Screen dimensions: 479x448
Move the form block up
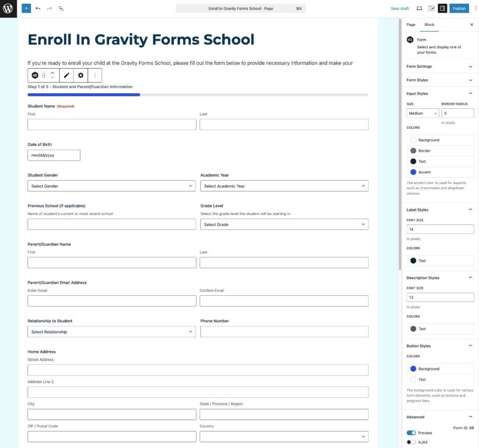52,73
